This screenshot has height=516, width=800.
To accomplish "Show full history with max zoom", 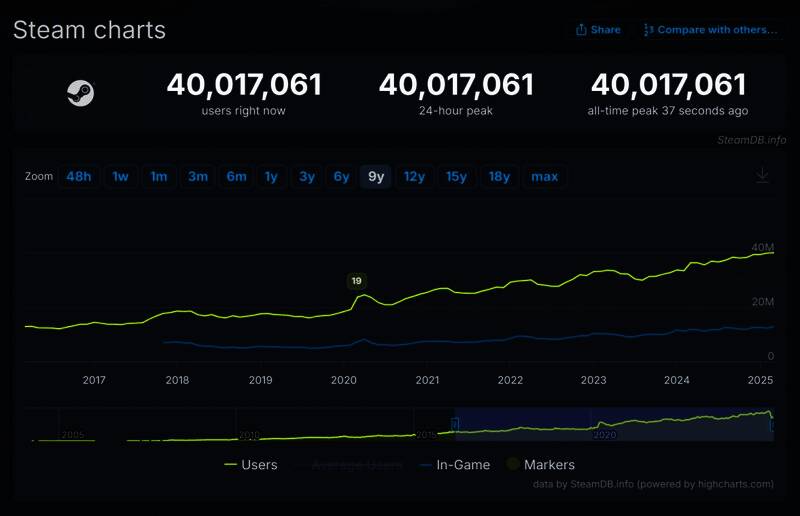I will (x=544, y=177).
